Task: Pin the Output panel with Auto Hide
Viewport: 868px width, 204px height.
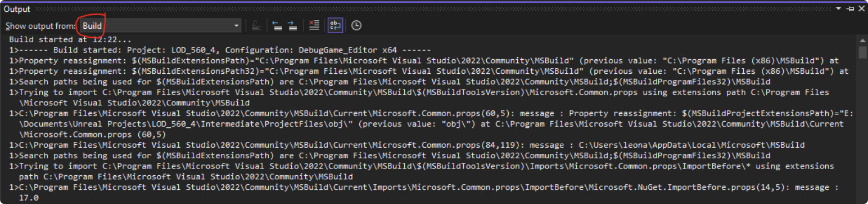Action: pyautogui.click(x=851, y=9)
